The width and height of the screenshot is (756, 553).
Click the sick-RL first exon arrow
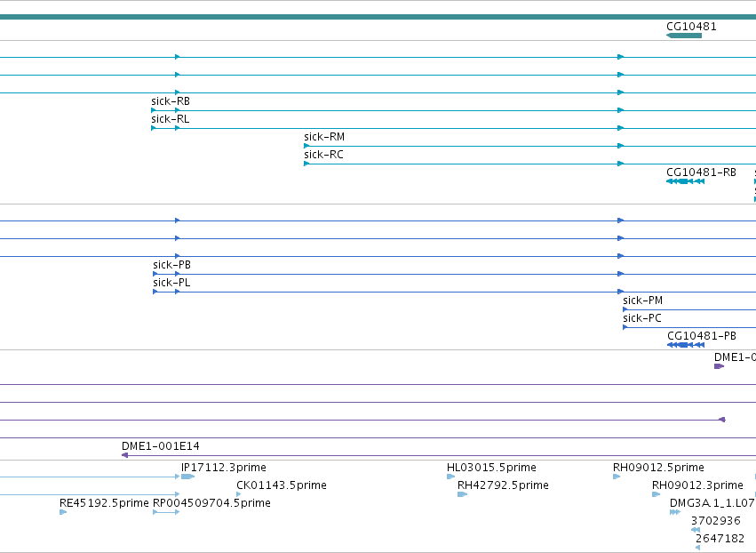point(154,128)
